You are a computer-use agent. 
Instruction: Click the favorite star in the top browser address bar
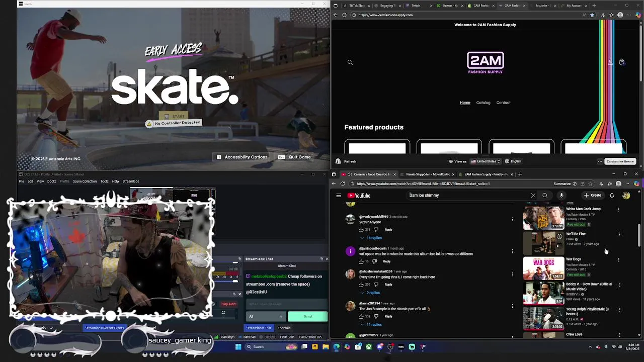592,15
